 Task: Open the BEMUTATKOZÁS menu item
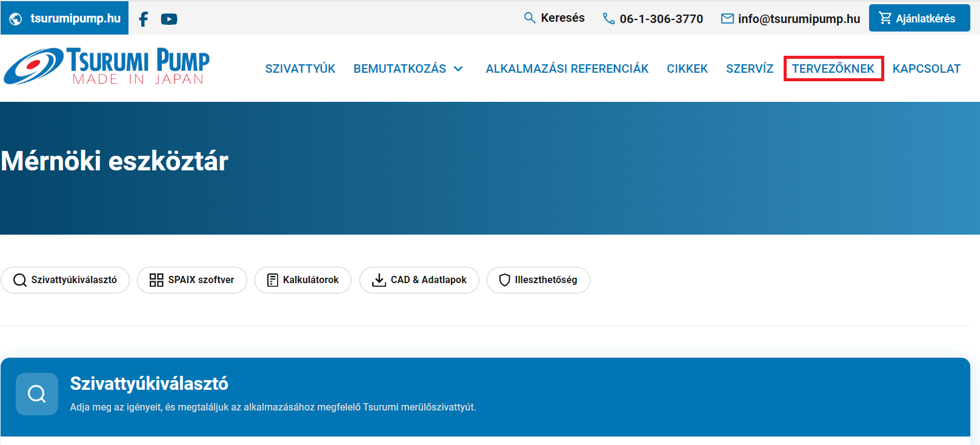pyautogui.click(x=400, y=69)
